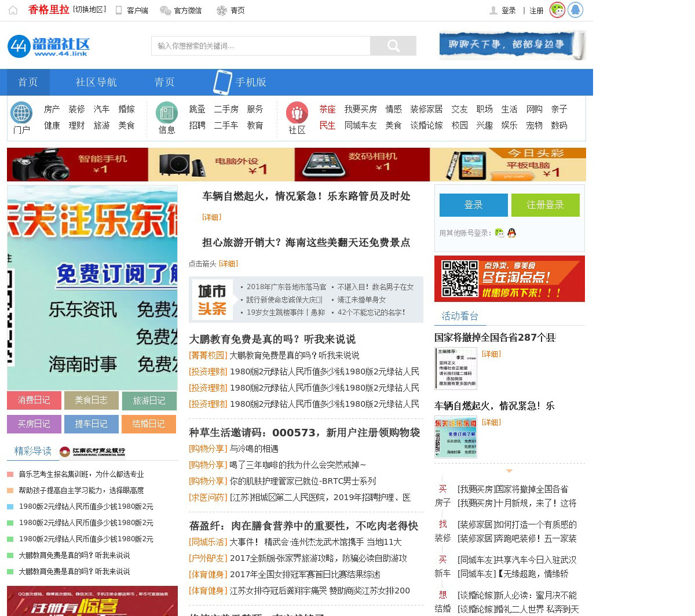
Task: Open the 手机版 mobile version tab
Action: point(240,82)
